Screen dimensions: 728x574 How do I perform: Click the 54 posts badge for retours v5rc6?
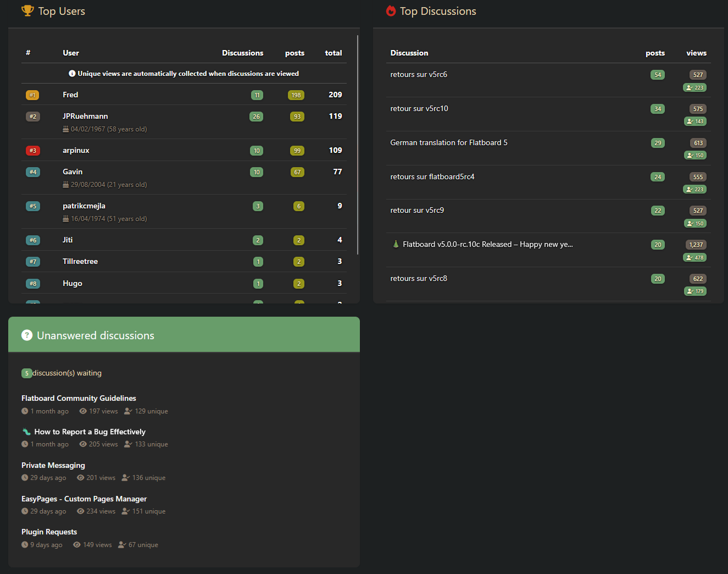tap(658, 75)
